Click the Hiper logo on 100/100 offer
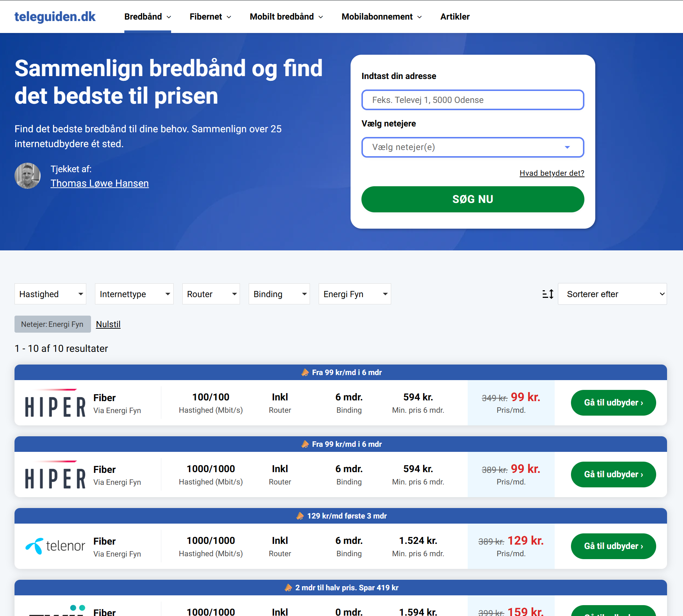The width and height of the screenshot is (683, 616). (x=55, y=403)
